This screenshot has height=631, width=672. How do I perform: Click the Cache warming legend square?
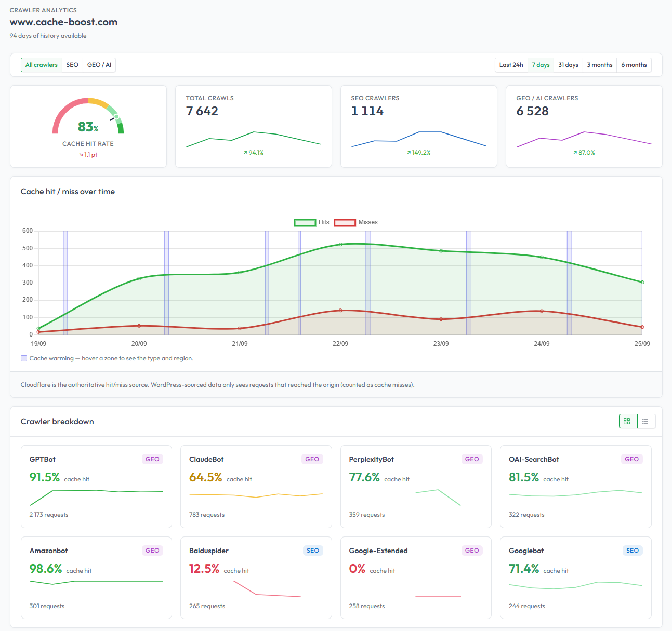[x=24, y=358]
